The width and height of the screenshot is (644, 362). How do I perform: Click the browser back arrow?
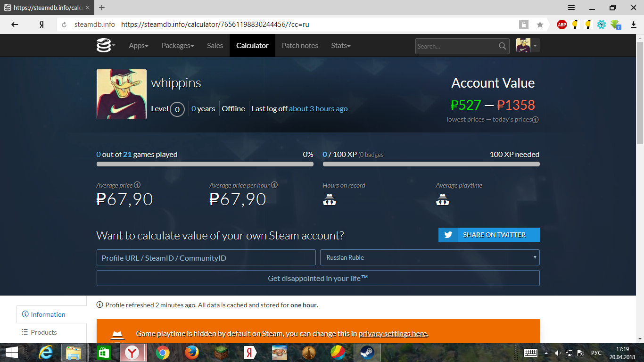coord(15,25)
